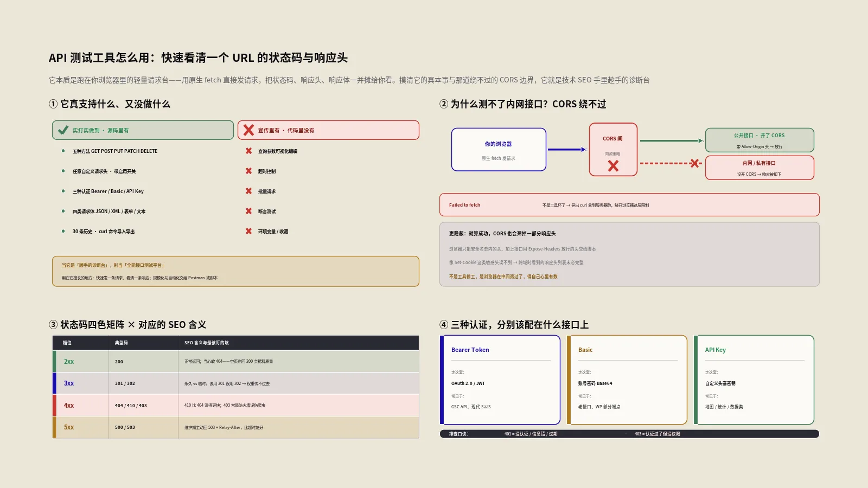Click the Failed to fetch label
This screenshot has width=868, height=488.
click(x=464, y=205)
